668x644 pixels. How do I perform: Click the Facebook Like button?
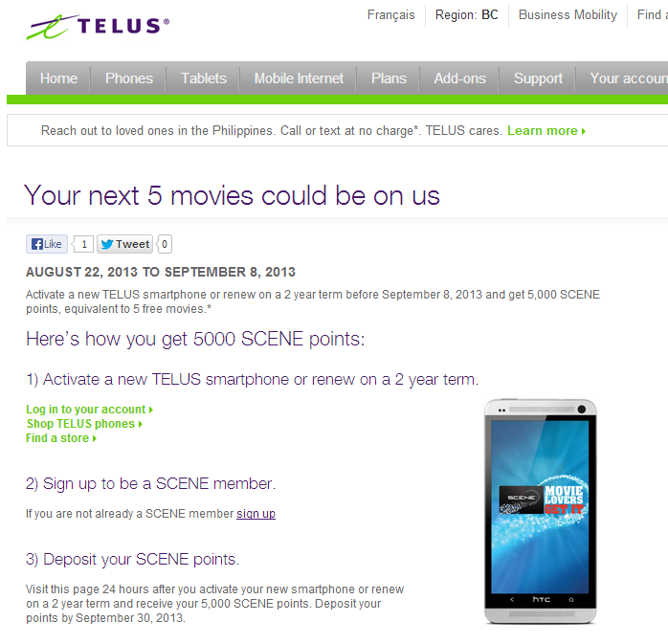tap(47, 244)
